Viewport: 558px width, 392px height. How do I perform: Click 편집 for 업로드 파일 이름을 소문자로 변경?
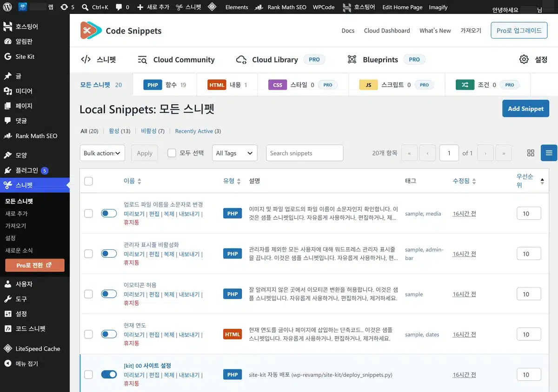[x=154, y=214]
